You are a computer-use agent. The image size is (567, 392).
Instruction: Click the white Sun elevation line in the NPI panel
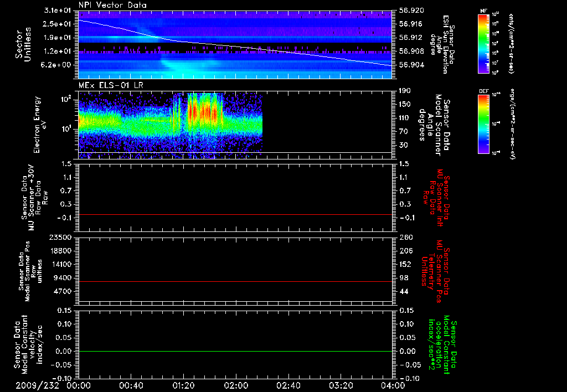pyautogui.click(x=235, y=47)
